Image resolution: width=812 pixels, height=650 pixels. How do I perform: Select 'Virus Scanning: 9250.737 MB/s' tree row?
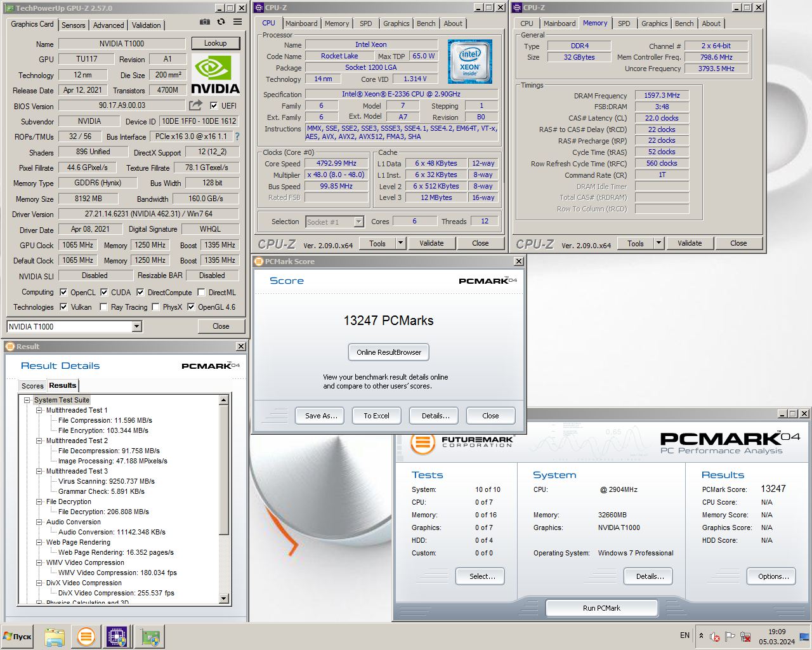(x=107, y=481)
